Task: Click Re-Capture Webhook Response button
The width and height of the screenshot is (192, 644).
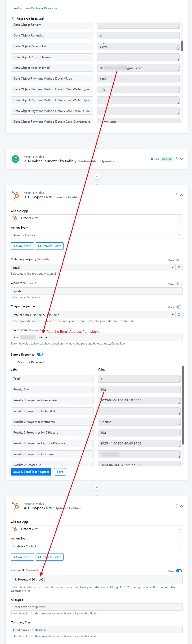Action: point(35,8)
